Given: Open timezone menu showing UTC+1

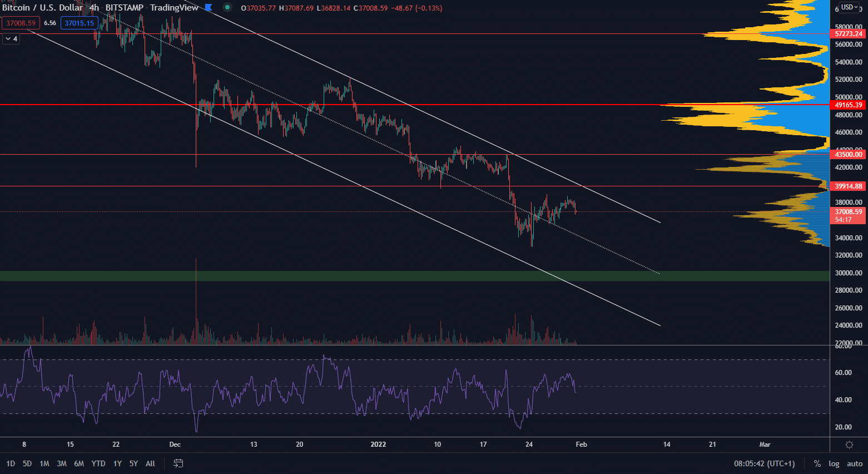Looking at the screenshot, I should (x=764, y=463).
